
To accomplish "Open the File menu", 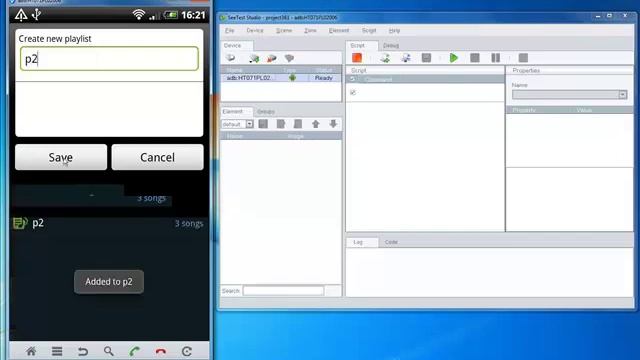I will click(230, 30).
